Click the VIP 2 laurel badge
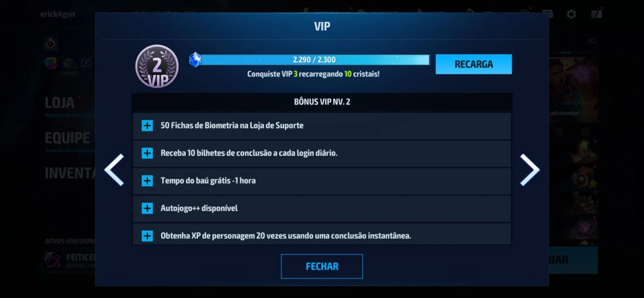The image size is (644, 298). (x=157, y=67)
